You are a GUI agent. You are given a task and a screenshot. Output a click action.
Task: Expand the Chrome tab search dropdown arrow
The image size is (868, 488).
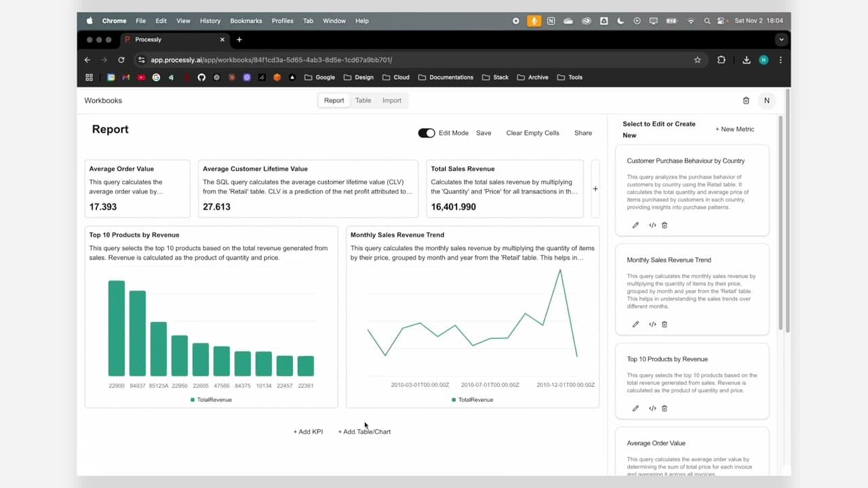pos(781,39)
